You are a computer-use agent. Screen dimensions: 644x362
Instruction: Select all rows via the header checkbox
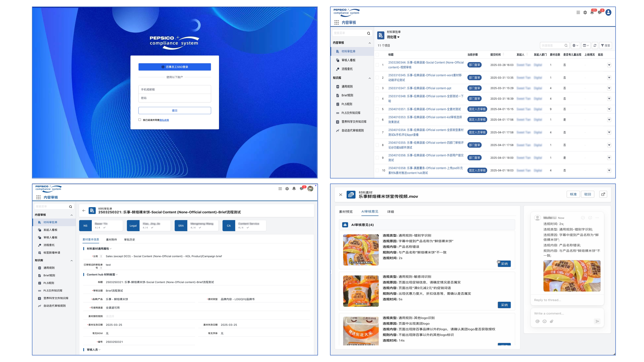pos(377,54)
